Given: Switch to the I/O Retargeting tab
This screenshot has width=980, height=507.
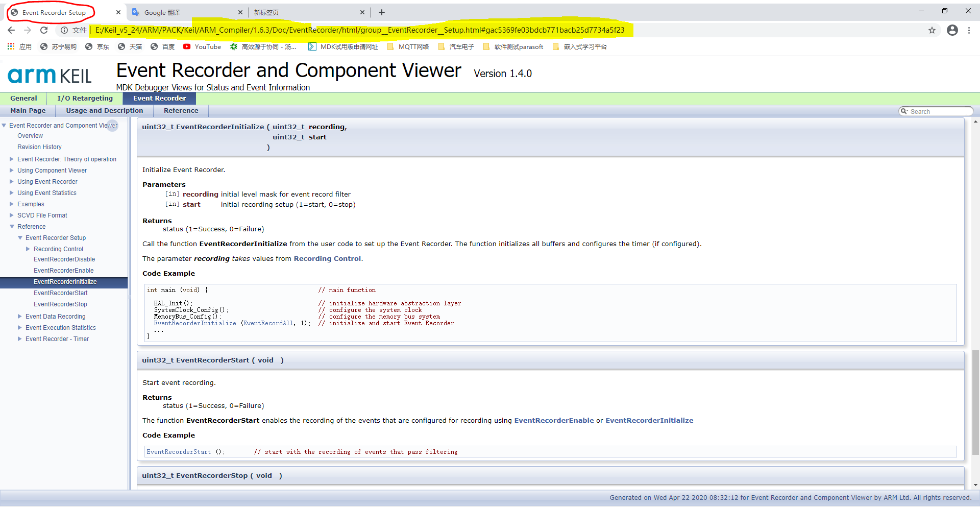Looking at the screenshot, I should [84, 98].
